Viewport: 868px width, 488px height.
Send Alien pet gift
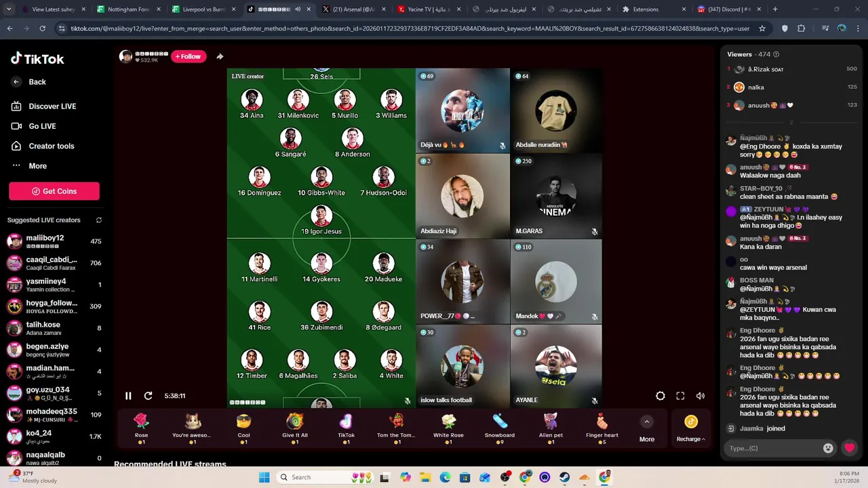(x=551, y=428)
